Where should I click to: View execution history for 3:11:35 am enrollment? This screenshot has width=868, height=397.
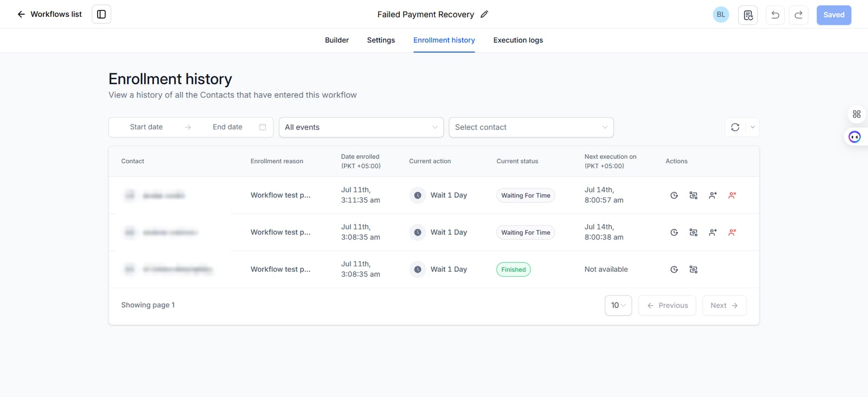[x=674, y=195]
